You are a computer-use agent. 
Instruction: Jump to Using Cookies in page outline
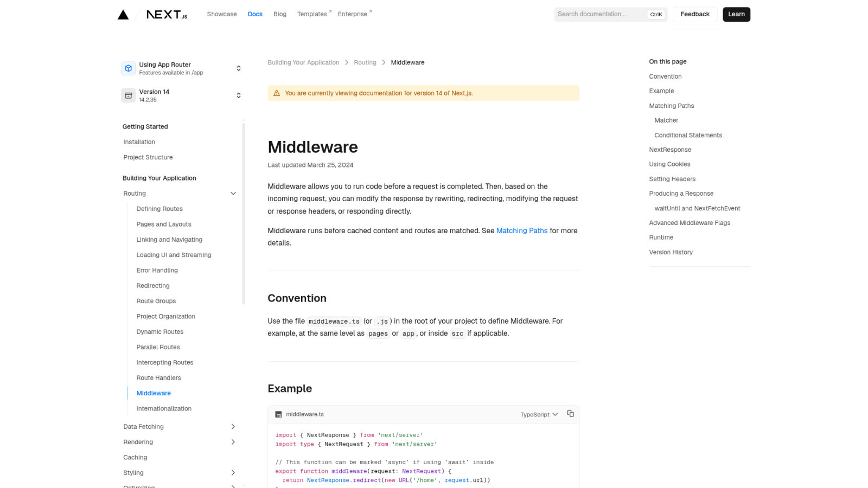(x=669, y=164)
